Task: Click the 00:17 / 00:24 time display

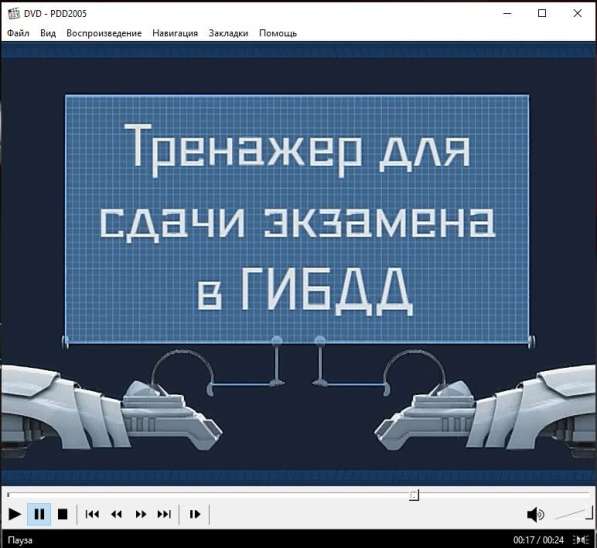Action: tap(538, 540)
